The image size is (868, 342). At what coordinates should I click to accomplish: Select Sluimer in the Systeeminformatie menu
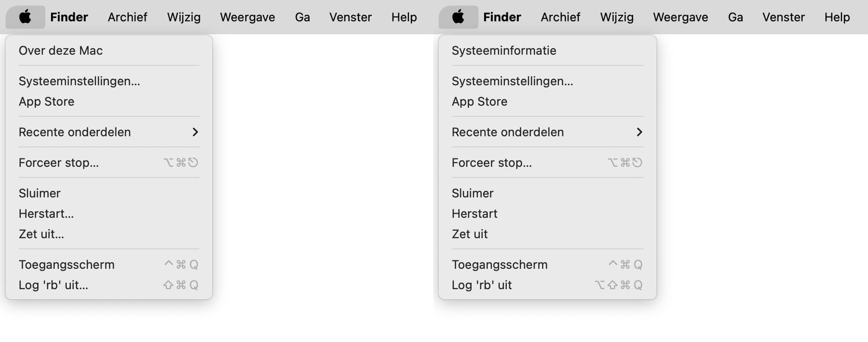point(472,193)
